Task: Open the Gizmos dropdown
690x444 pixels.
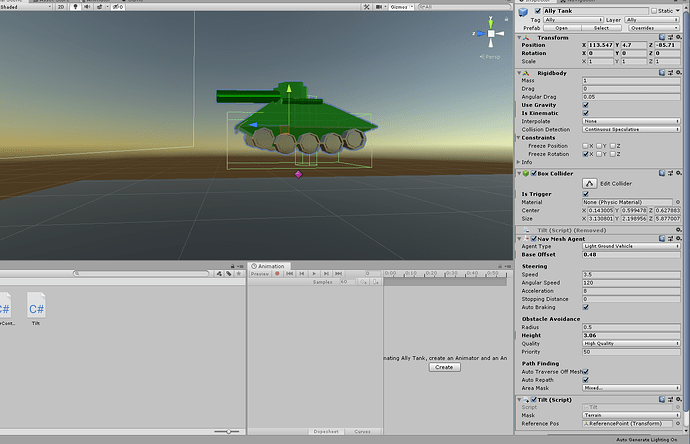Action: click(400, 7)
